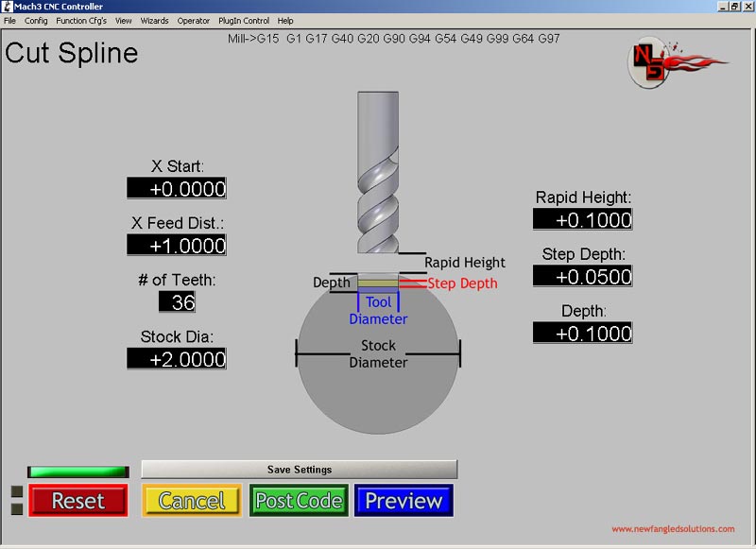The width and height of the screenshot is (756, 549).
Task: Click the green status bar above Reset
Action: pos(78,472)
